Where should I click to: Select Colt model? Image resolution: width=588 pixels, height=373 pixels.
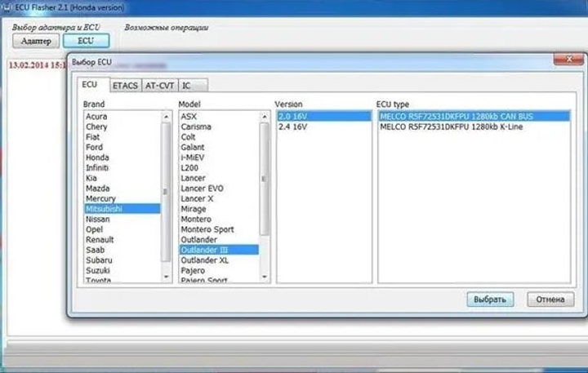219,137
